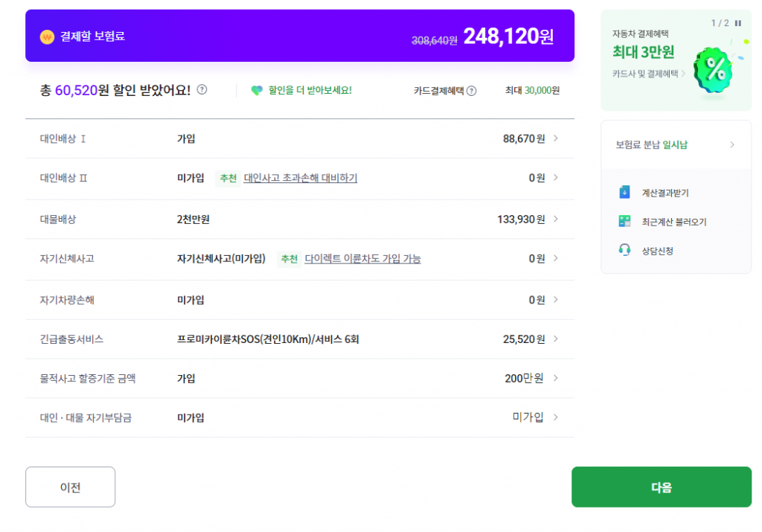
Task: Open the 대인사고 초과손해 대비하기 link
Action: (301, 178)
